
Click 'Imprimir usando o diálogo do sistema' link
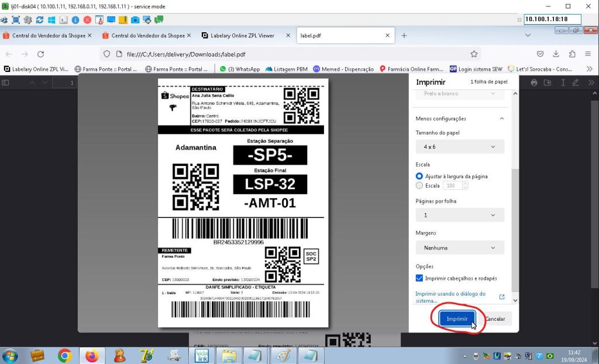(450, 297)
